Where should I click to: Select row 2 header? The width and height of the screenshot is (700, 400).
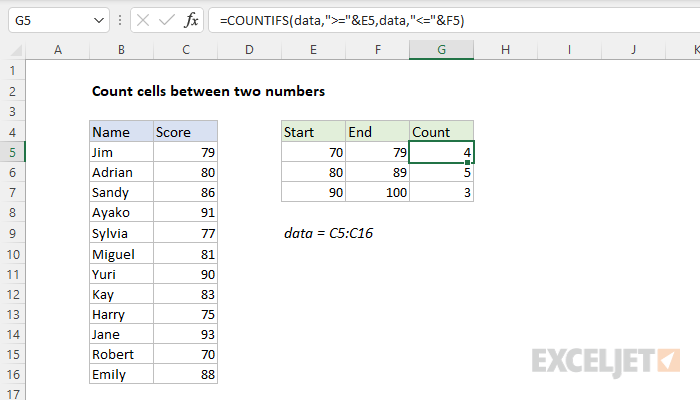pos(12,92)
